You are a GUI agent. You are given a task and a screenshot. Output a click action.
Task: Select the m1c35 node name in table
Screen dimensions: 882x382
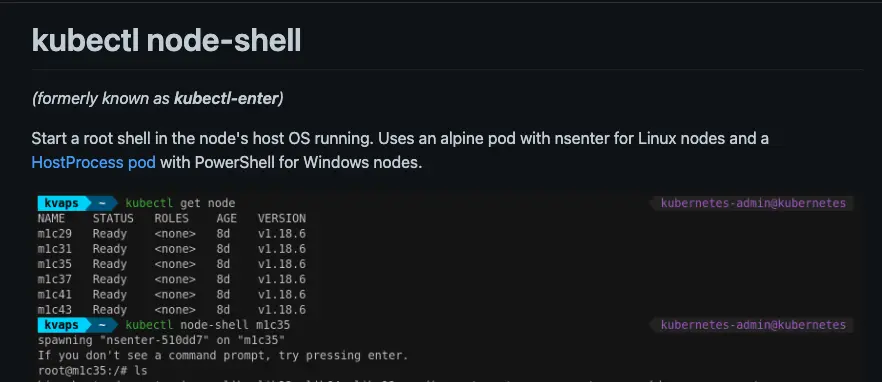tap(55, 264)
